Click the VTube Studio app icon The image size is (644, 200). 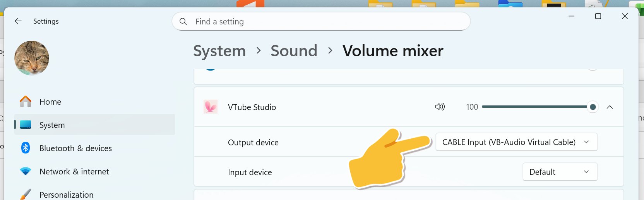coord(211,107)
